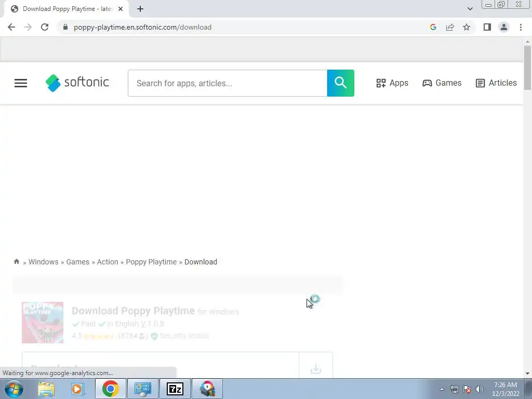
Task: Click the network tray icon
Action: click(454, 389)
